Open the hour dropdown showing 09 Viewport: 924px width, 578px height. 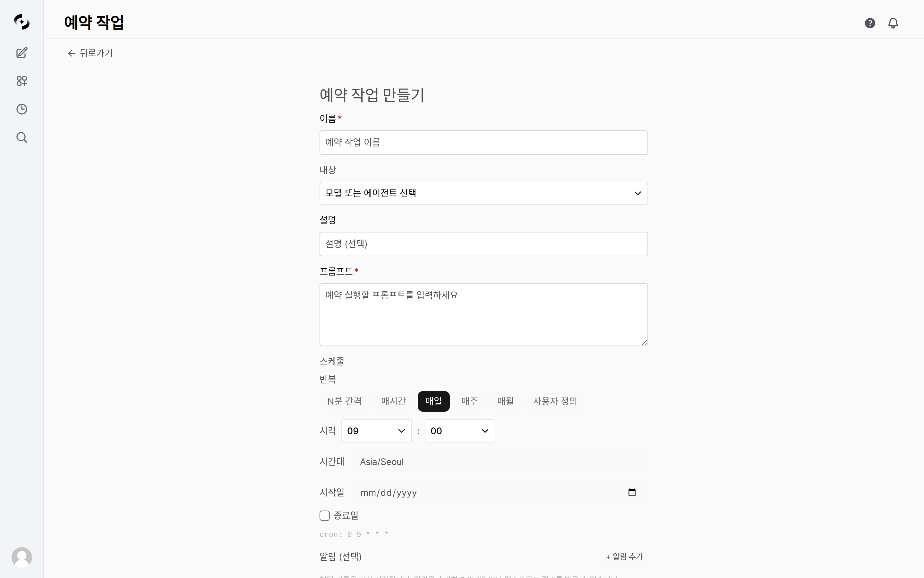tap(376, 431)
